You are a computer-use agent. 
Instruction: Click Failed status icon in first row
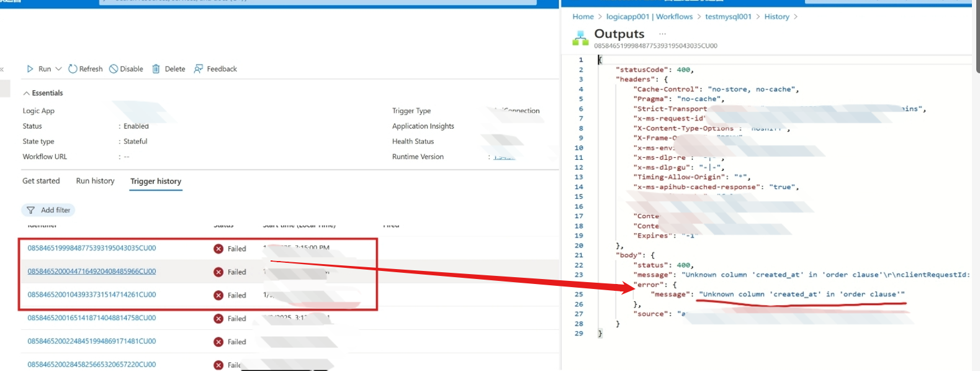(218, 249)
